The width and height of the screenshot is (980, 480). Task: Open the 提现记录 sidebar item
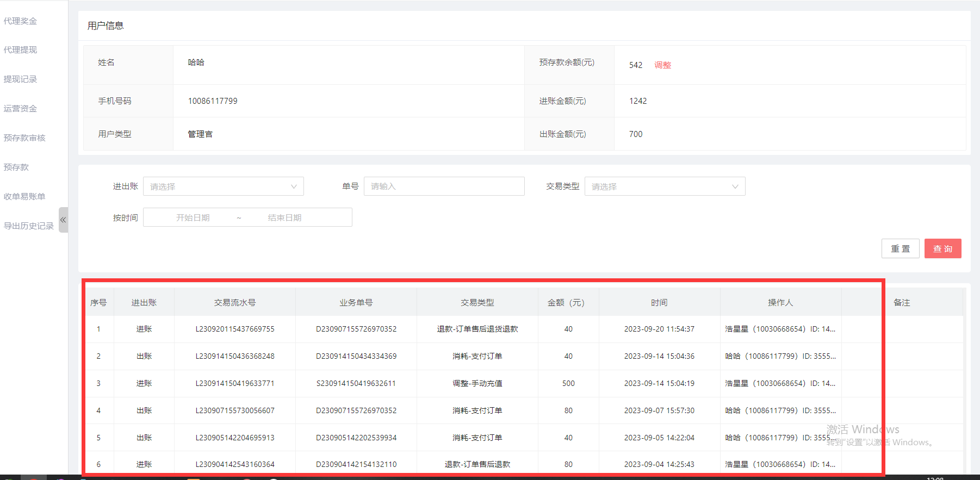click(21, 79)
